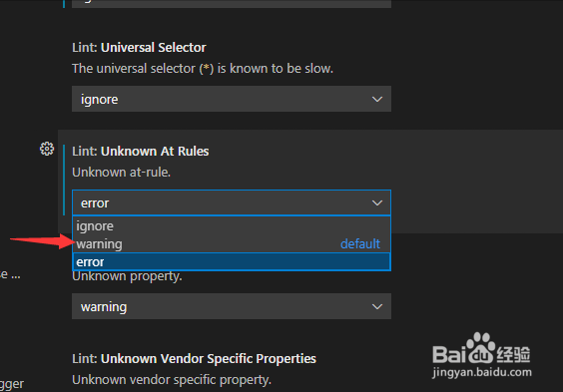Click the Unknown at-rule description text
Screen dimensions: 563x392
tap(122, 173)
